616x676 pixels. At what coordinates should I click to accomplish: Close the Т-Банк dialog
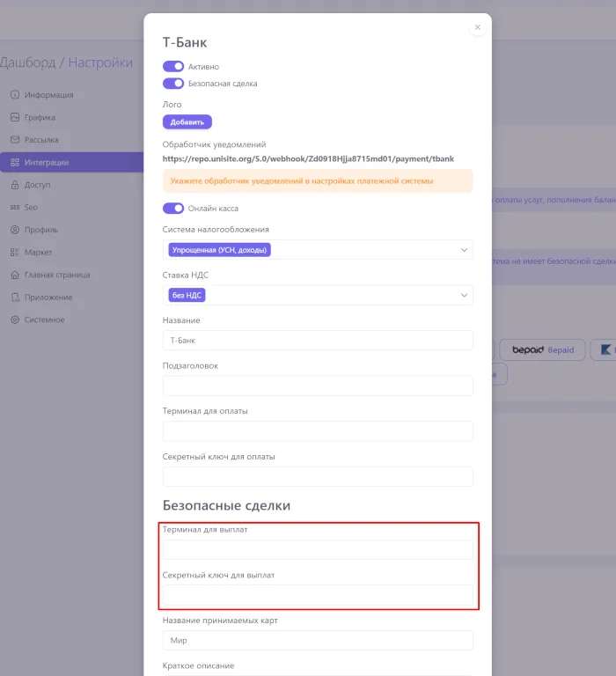478,27
